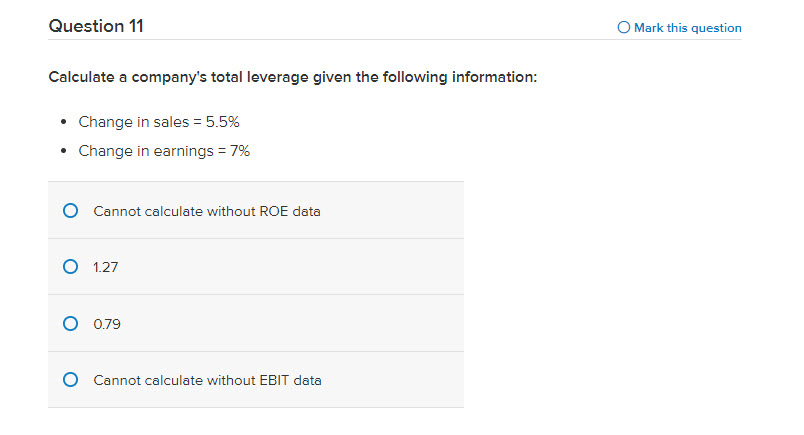Screen dimensions: 804x435
Task: Click the "Change in sales = 5.5%" bullet text
Action: point(159,122)
